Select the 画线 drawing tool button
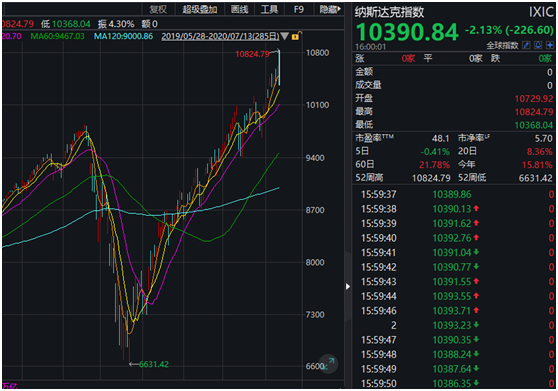The image size is (558, 391). pyautogui.click(x=239, y=9)
